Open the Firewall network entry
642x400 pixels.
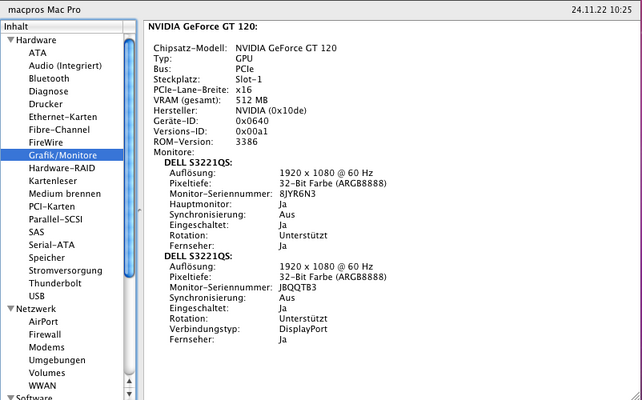pyautogui.click(x=45, y=334)
